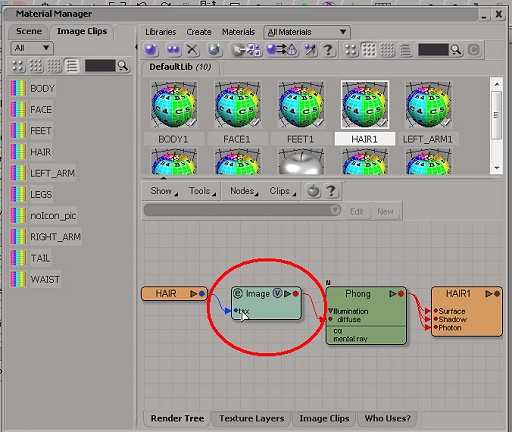This screenshot has height=432, width=512.
Task: Open the All Materials dropdown
Action: [307, 32]
